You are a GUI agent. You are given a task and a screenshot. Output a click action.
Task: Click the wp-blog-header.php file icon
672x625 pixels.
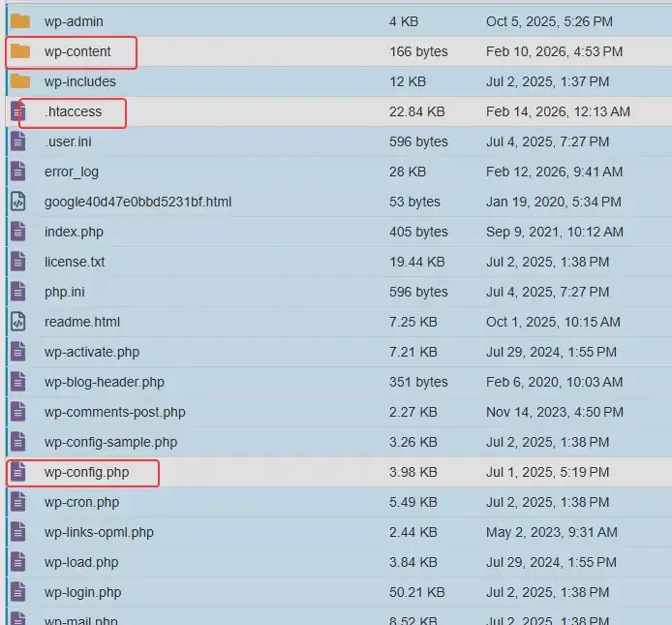click(x=18, y=382)
